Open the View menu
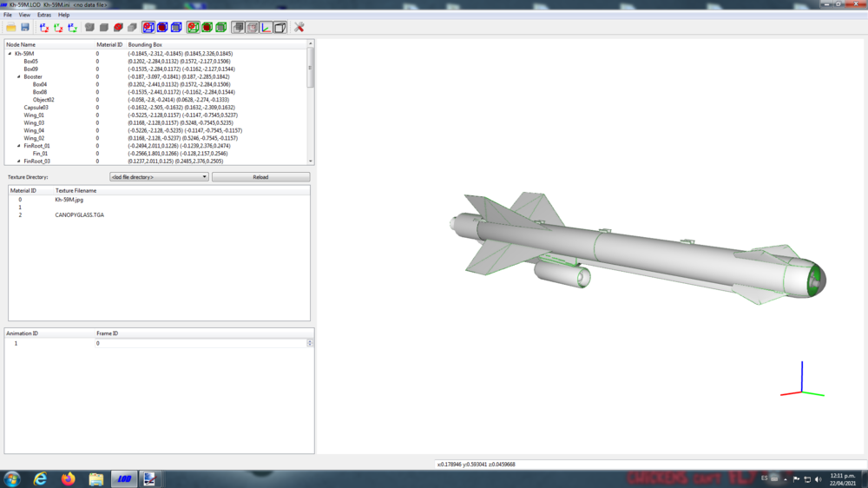The height and width of the screenshot is (488, 868). coord(24,15)
